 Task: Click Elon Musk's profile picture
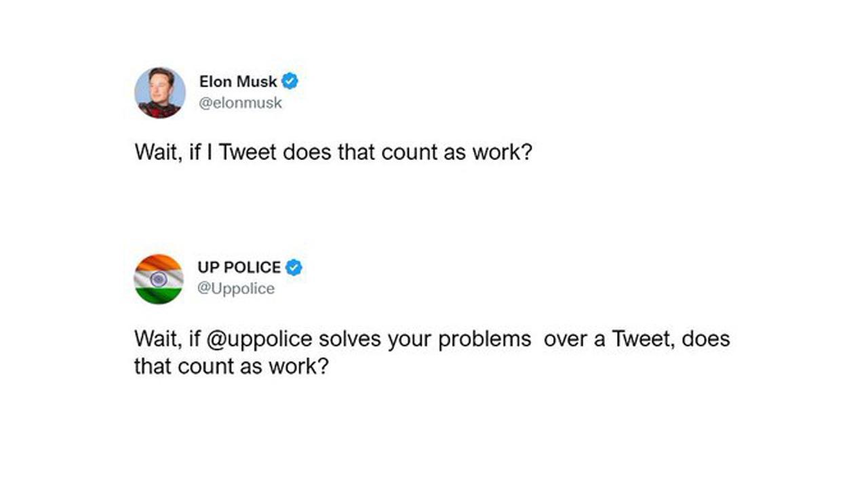click(x=160, y=93)
